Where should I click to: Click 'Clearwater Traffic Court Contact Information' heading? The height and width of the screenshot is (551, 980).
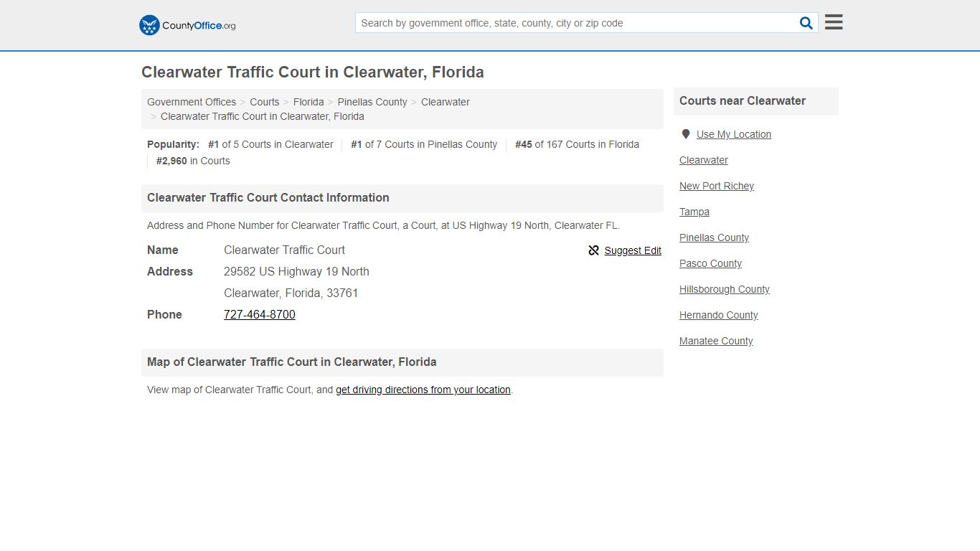268,198
